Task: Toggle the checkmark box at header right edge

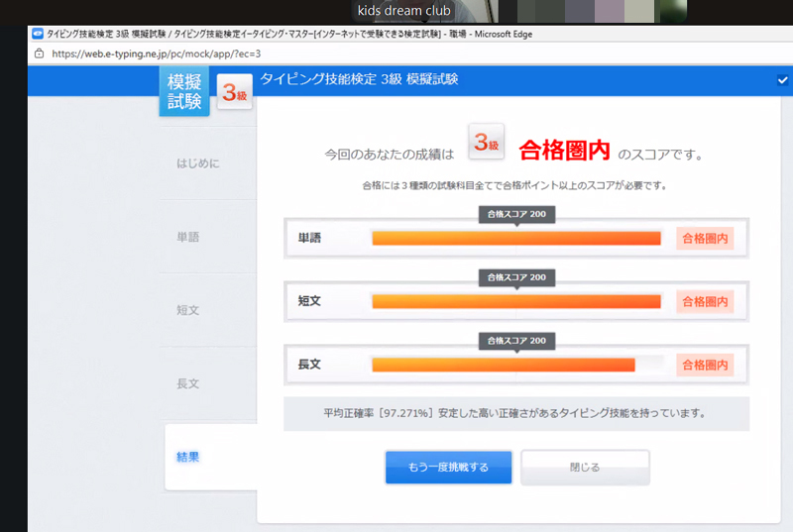Action: pos(783,81)
